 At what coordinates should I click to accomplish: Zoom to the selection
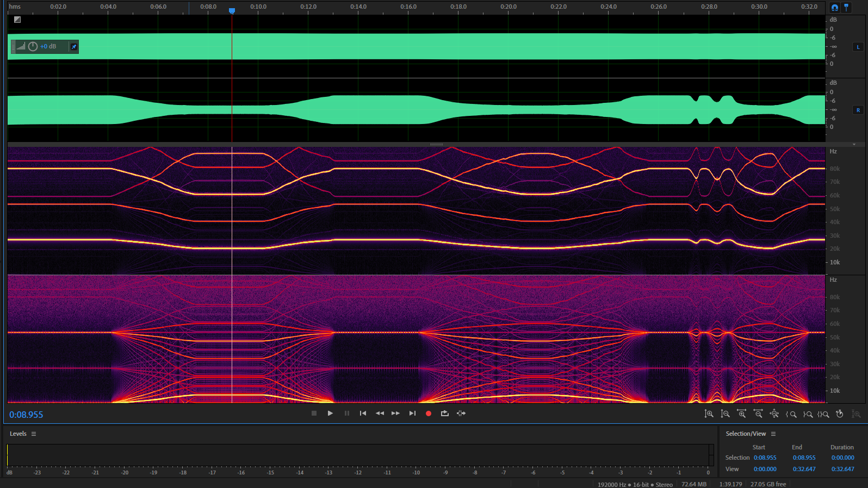coord(823,414)
